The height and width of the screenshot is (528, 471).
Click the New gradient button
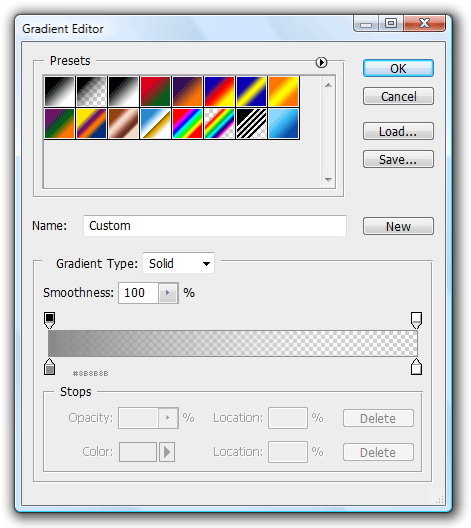(398, 226)
